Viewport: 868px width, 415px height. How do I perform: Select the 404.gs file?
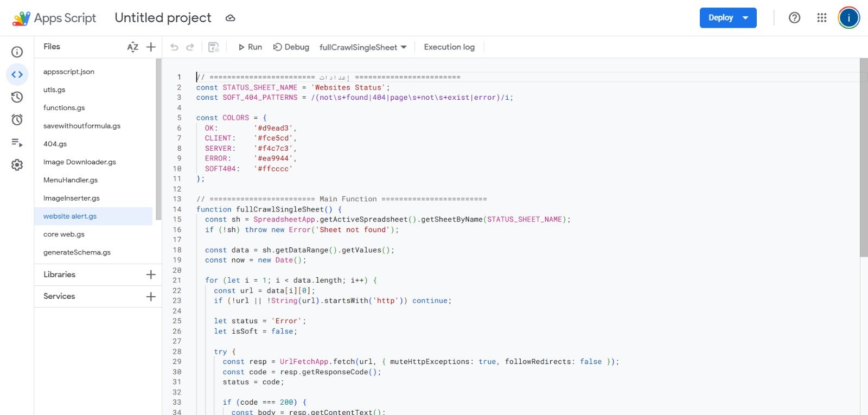(55, 144)
